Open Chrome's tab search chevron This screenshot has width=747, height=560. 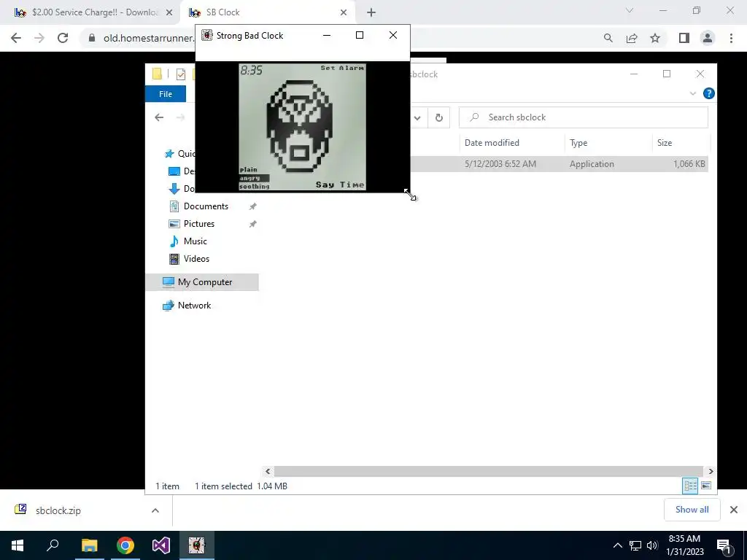tap(630, 10)
